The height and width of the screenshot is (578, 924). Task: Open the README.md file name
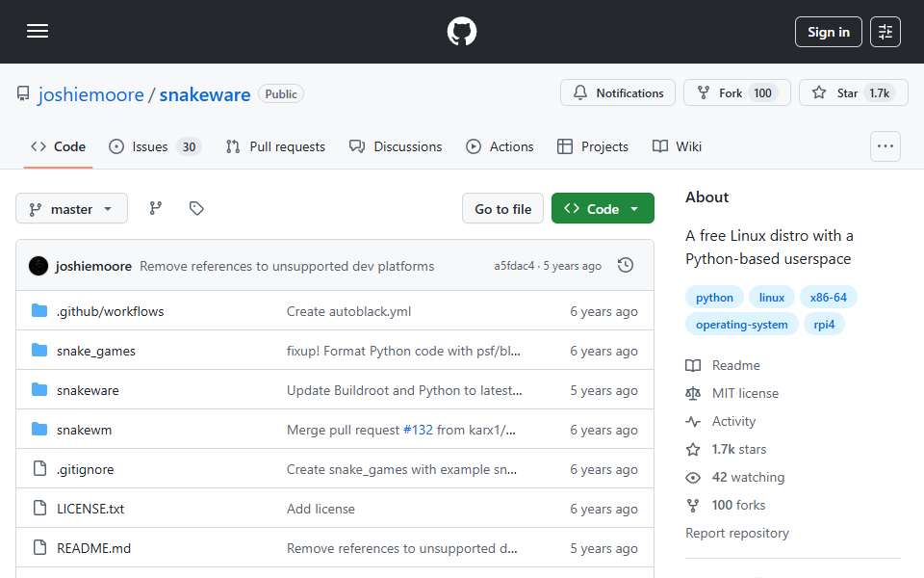(93, 548)
